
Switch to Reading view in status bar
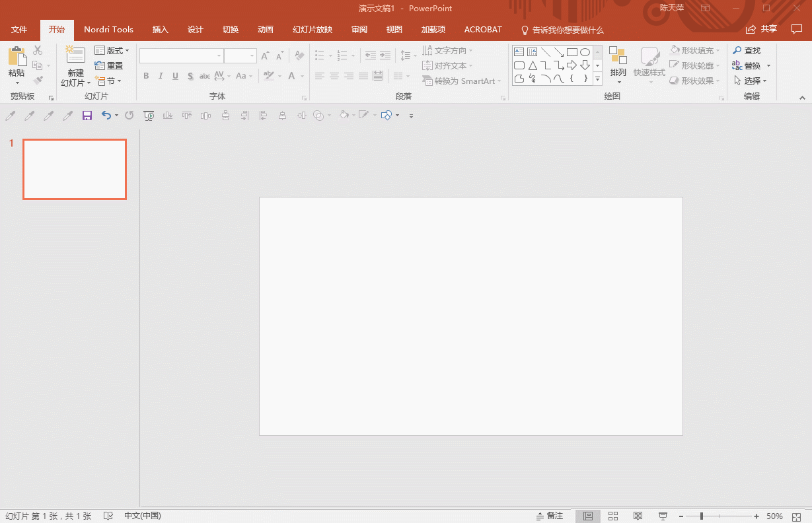pyautogui.click(x=638, y=516)
